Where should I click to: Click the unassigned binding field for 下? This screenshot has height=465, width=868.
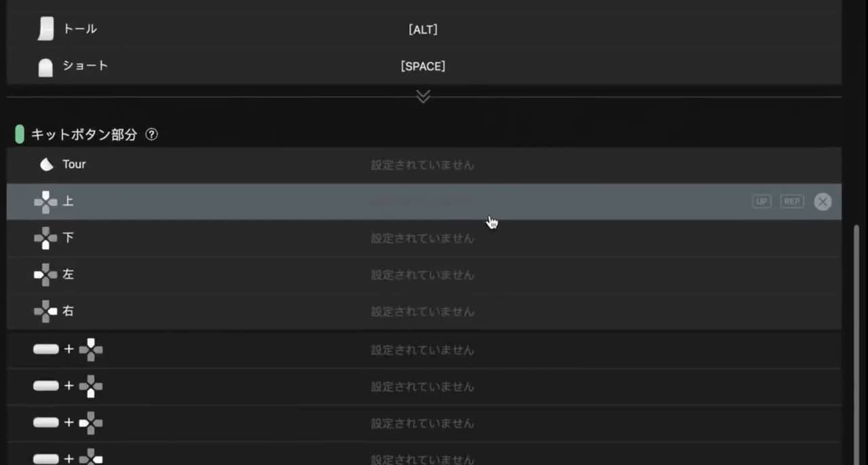pos(422,239)
